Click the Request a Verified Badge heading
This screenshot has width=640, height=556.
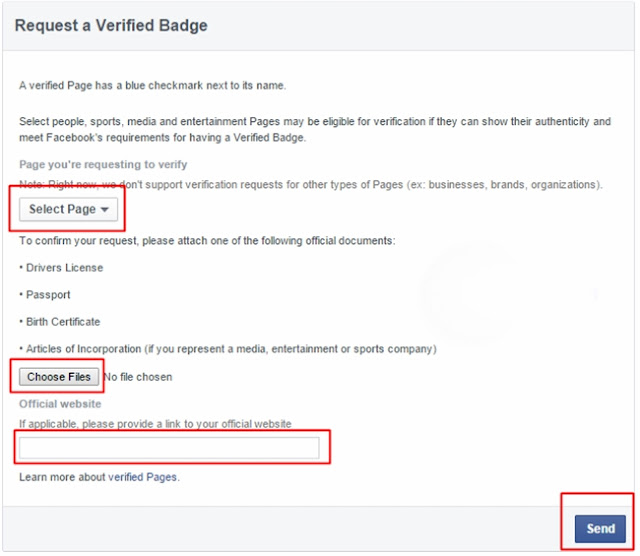point(111,25)
